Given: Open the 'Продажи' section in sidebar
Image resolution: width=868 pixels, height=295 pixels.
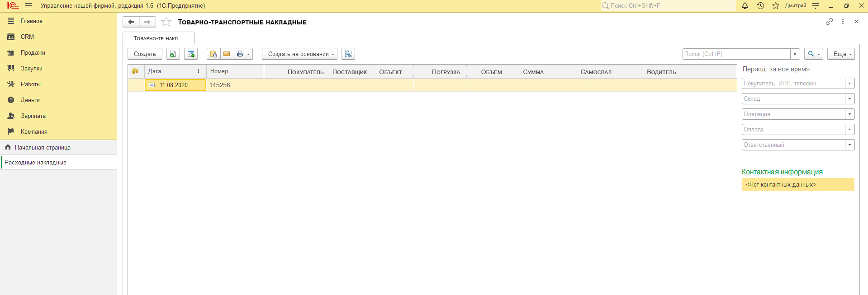Looking at the screenshot, I should (33, 53).
